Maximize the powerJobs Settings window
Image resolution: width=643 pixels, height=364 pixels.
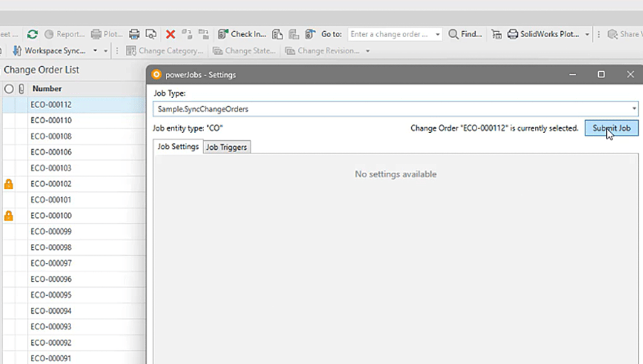pos(601,74)
